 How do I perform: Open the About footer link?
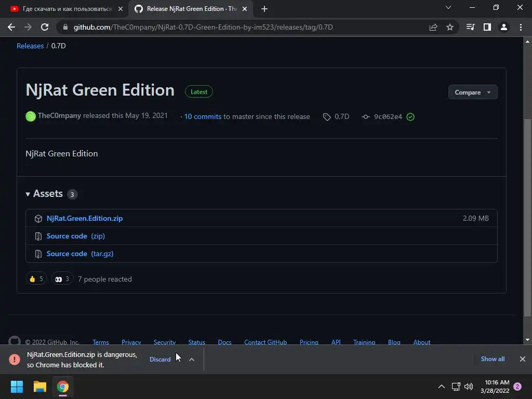click(x=422, y=342)
